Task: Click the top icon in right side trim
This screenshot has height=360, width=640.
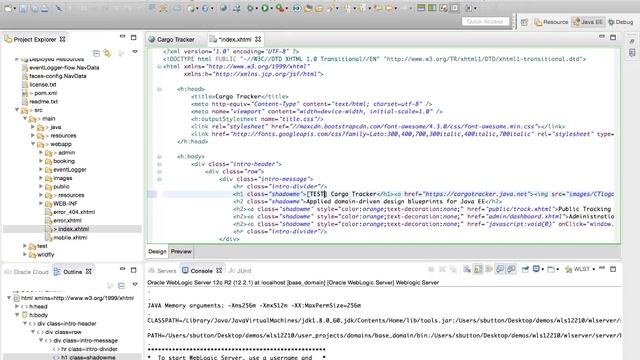Action: tap(632, 41)
